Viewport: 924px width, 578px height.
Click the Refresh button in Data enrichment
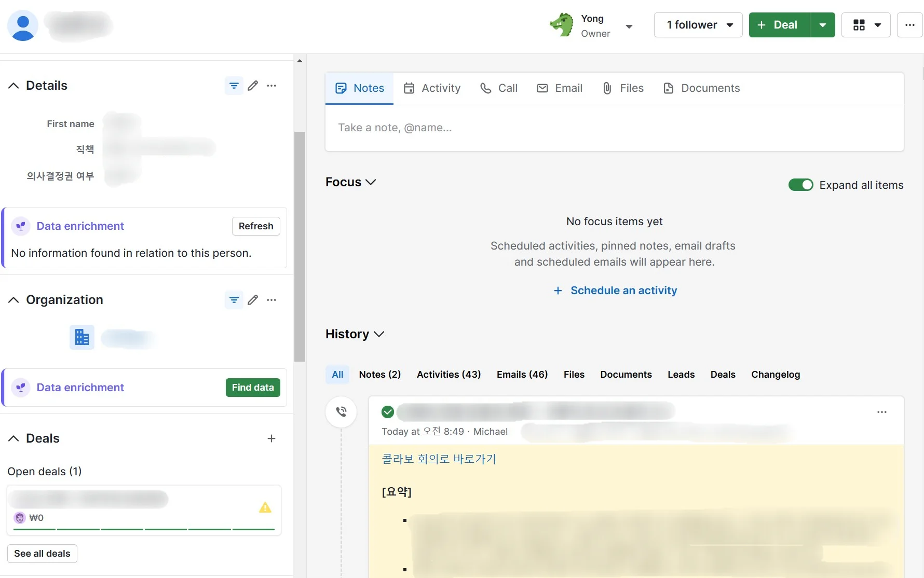[x=255, y=226]
